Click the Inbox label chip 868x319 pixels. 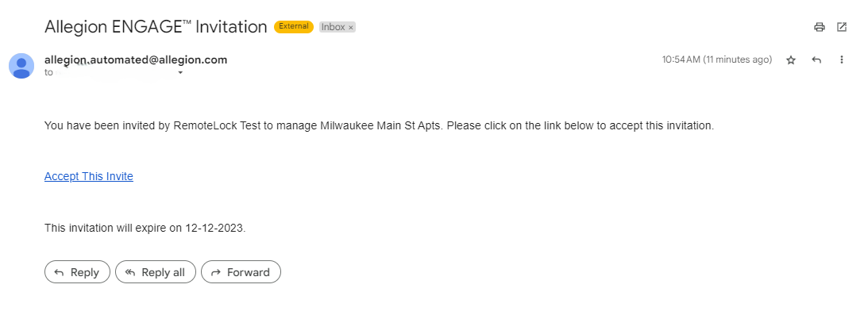tap(334, 26)
